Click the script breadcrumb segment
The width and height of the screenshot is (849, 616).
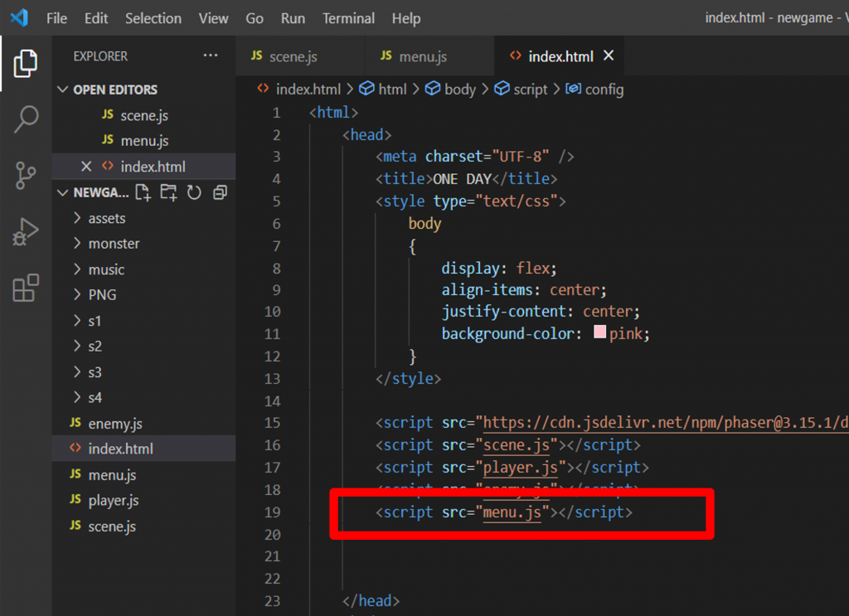pyautogui.click(x=530, y=90)
